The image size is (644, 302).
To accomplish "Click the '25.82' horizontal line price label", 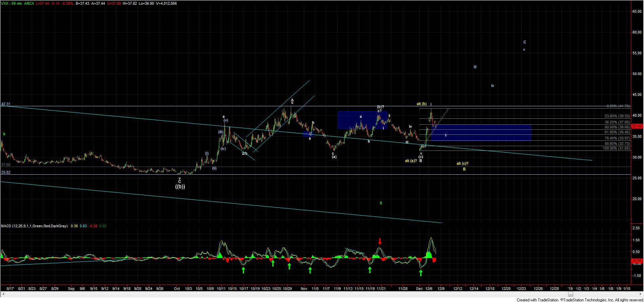I will coord(6,172).
